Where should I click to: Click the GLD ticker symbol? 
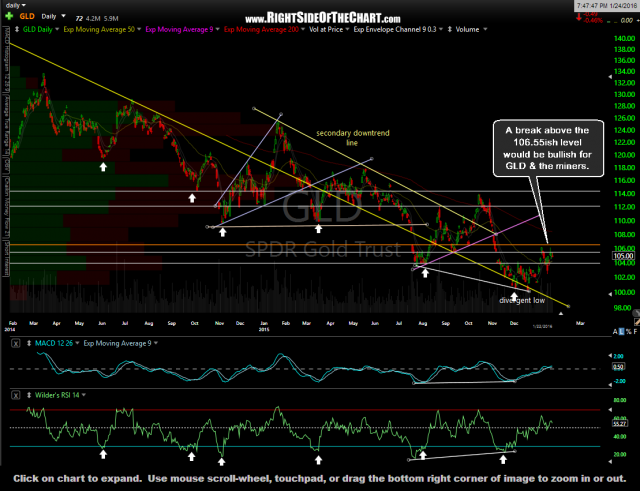(x=27, y=16)
